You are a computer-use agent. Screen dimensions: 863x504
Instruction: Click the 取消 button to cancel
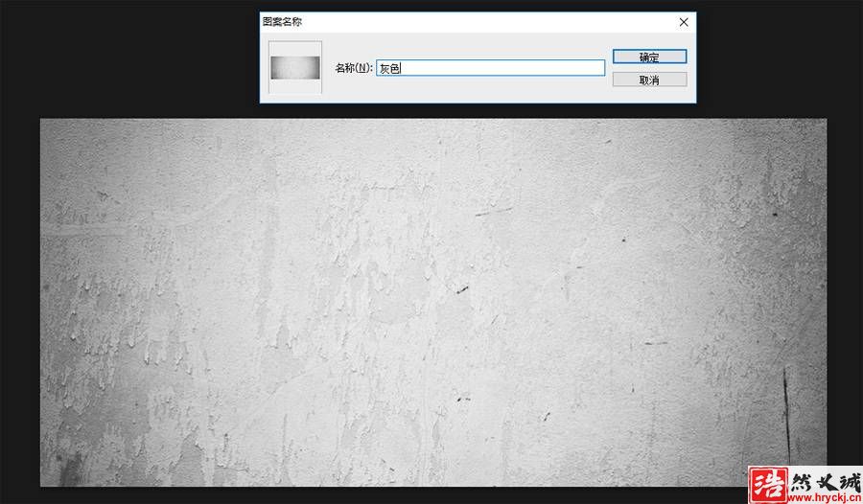[649, 80]
